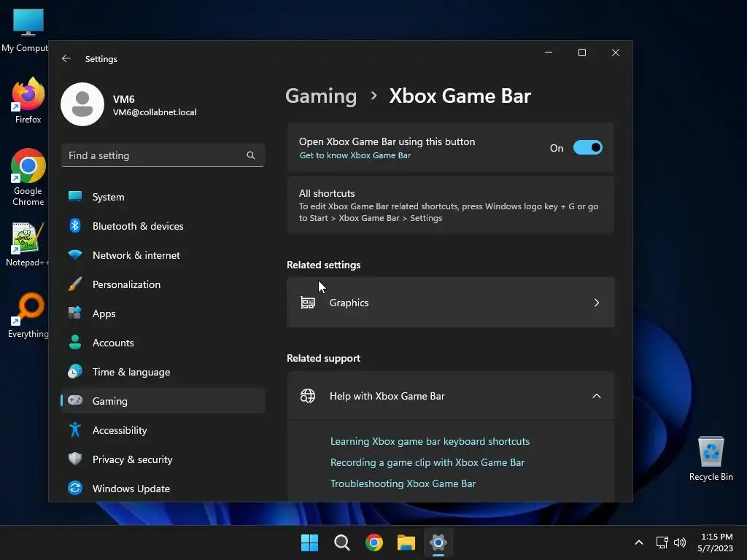This screenshot has height=560, width=747.
Task: Turn off Open Xbox Game Bar toggle
Action: pyautogui.click(x=587, y=147)
